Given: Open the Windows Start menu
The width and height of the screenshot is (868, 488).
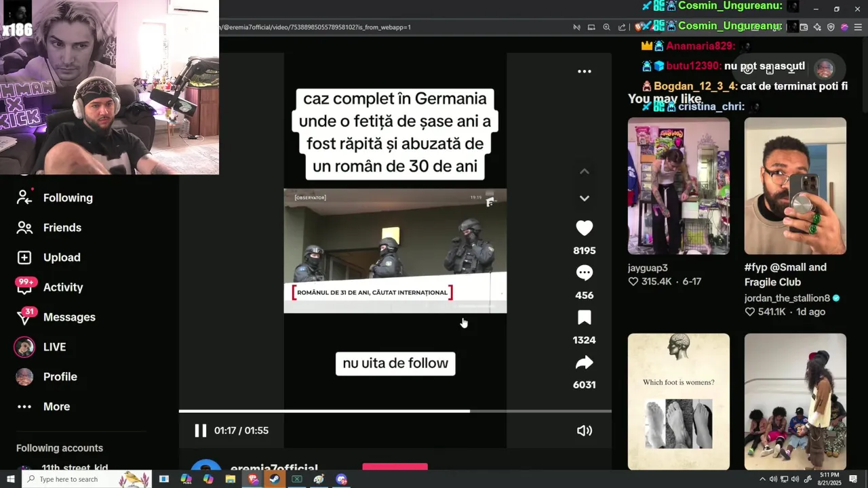Looking at the screenshot, I should coord(10,479).
